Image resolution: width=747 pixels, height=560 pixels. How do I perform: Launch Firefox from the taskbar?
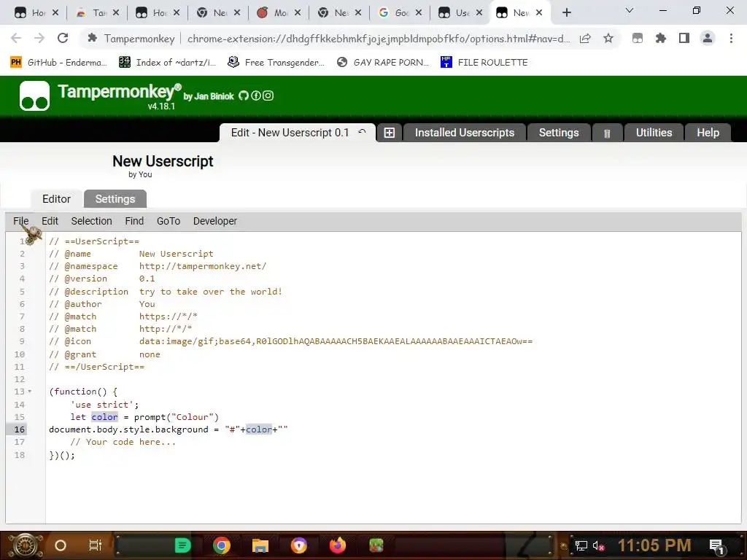point(337,545)
